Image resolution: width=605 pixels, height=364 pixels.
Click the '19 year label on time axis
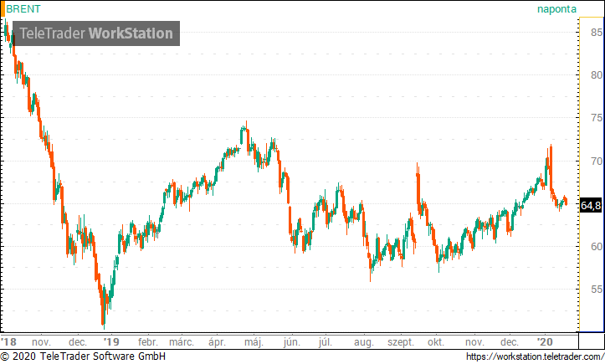[x=111, y=342]
